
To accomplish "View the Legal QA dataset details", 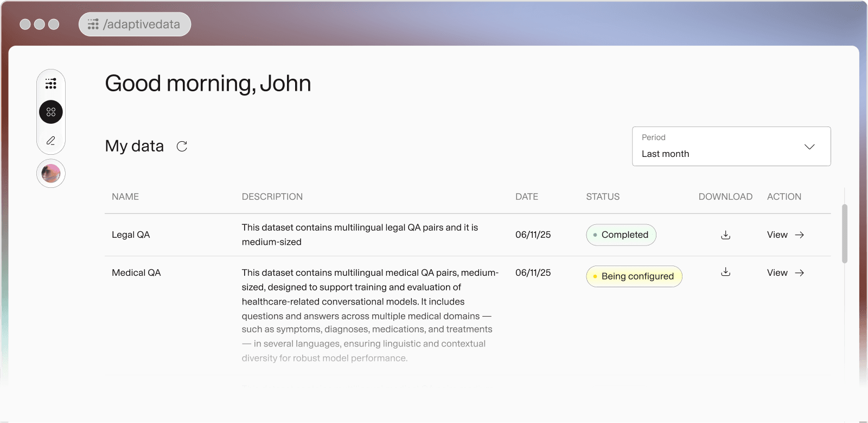I will [785, 235].
